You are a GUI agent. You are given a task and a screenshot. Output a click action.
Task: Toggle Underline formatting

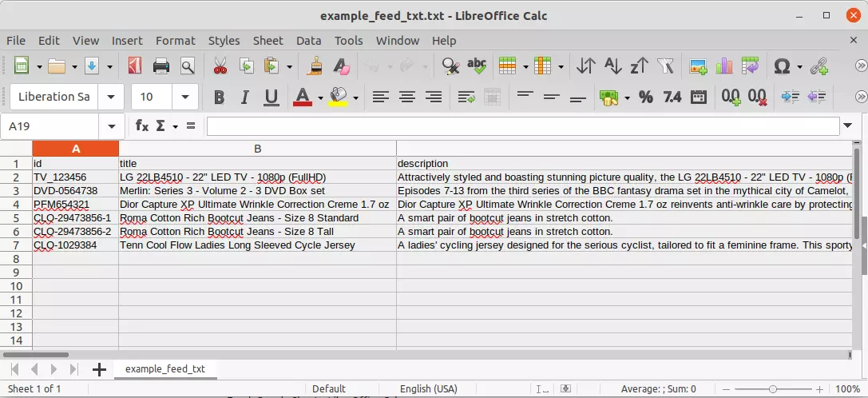tap(271, 97)
